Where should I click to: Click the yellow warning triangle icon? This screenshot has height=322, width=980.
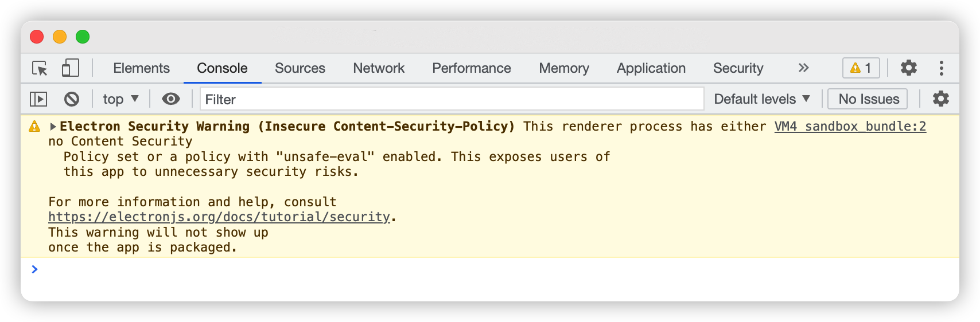click(35, 126)
